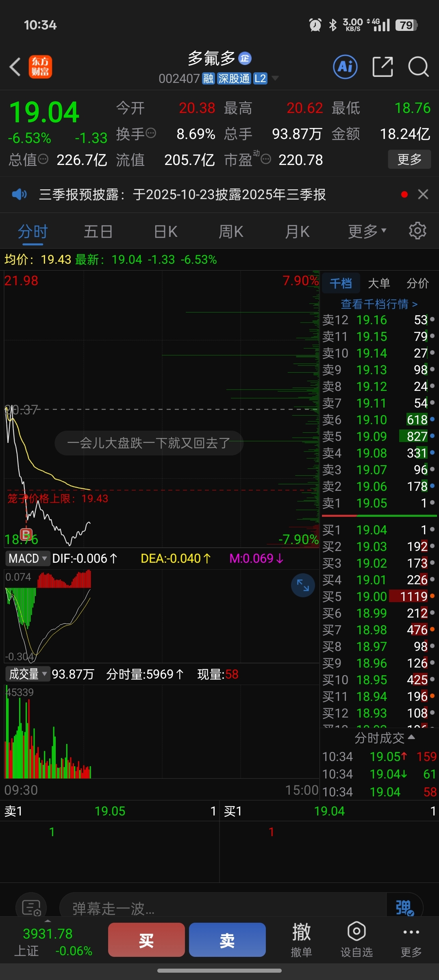Tap the 撤单 cancel order icon
The width and height of the screenshot is (439, 980).
coord(302,940)
